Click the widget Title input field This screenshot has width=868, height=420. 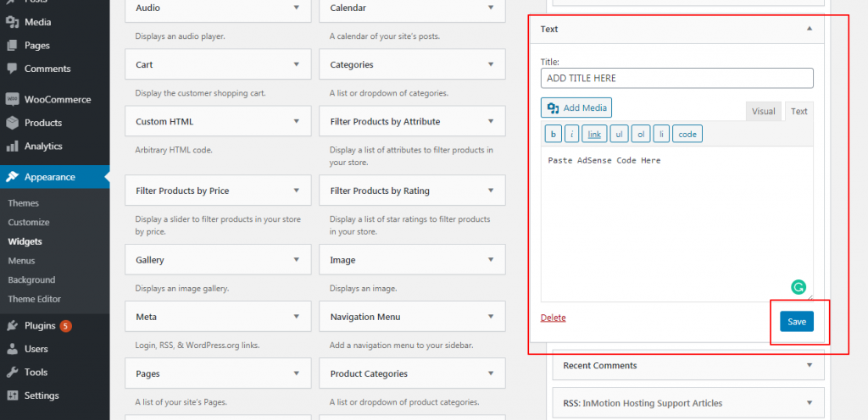676,78
